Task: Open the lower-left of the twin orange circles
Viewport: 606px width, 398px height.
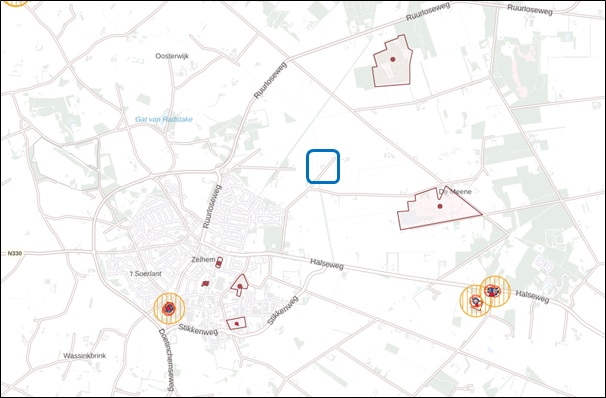Action: 475,301
